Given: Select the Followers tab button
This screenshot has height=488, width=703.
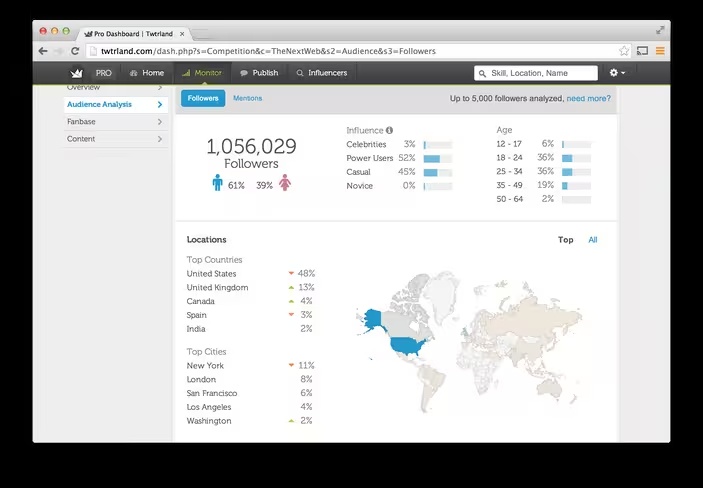Looking at the screenshot, I should point(203,98).
